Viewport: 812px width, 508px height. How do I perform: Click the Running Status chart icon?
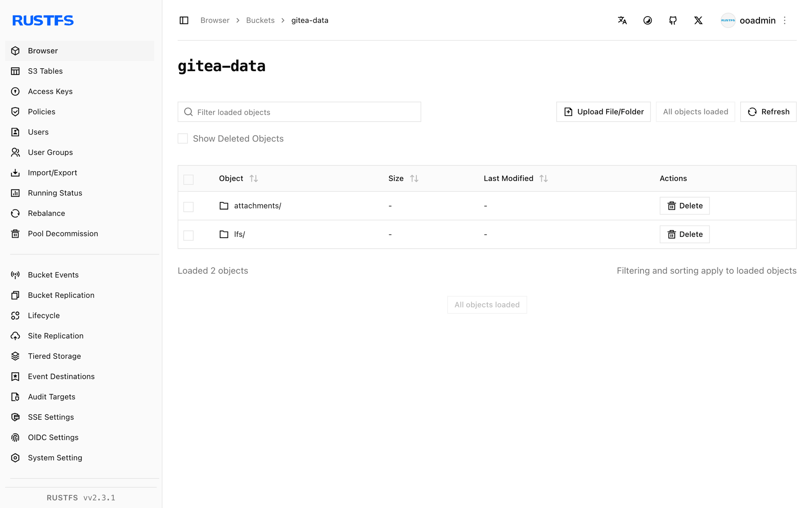(x=15, y=193)
